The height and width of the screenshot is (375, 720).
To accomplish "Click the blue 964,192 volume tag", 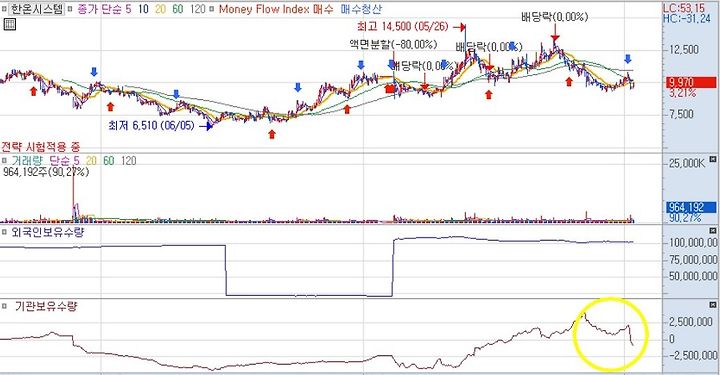I will pyautogui.click(x=690, y=207).
